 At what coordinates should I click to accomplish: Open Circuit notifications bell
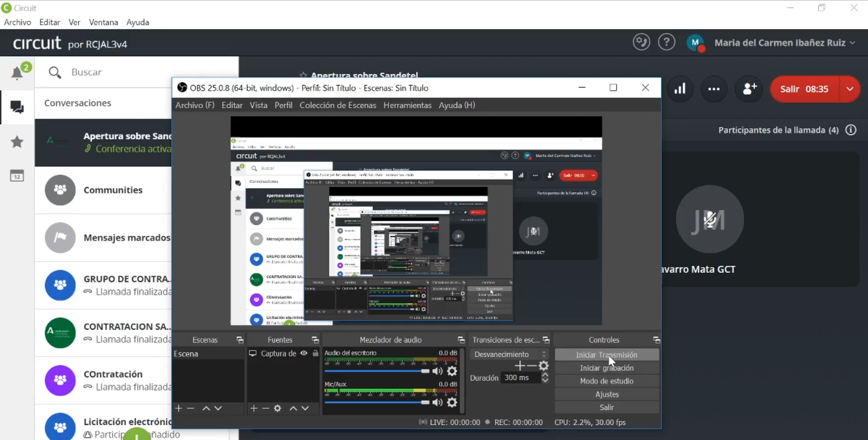(x=18, y=73)
